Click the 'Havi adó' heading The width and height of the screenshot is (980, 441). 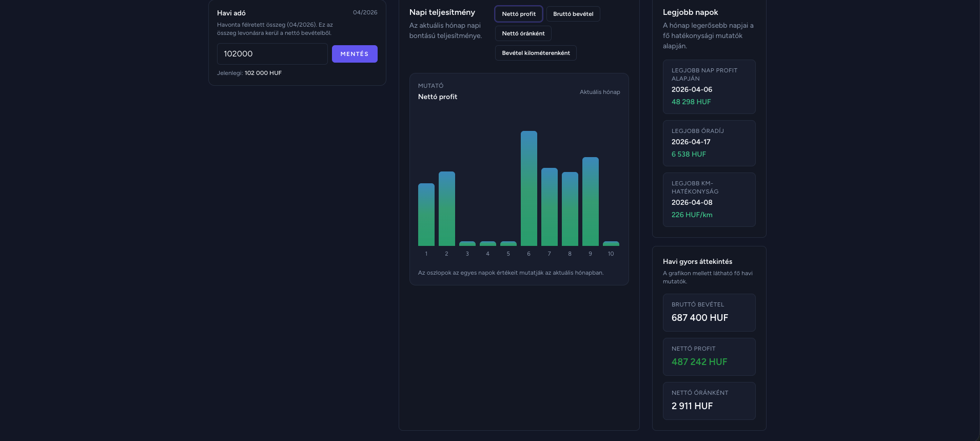coord(231,13)
